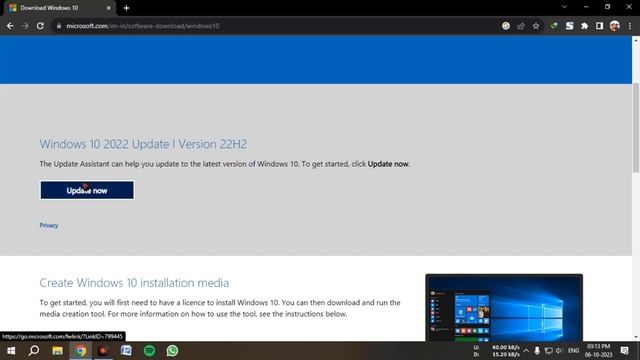Open network status tray icon

tap(549, 351)
